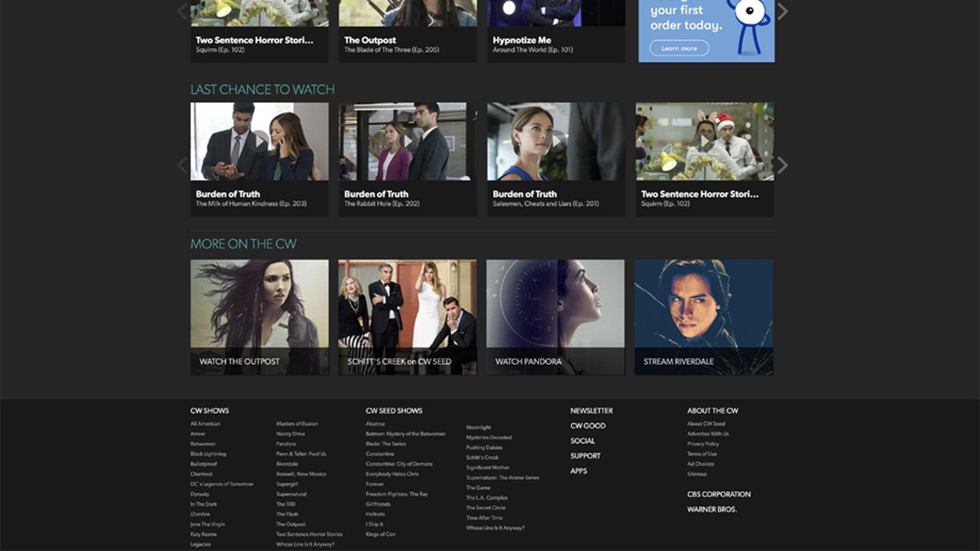Play Burden of Truth episode 201 play icon
Image resolution: width=980 pixels, height=551 pixels.
pyautogui.click(x=556, y=141)
